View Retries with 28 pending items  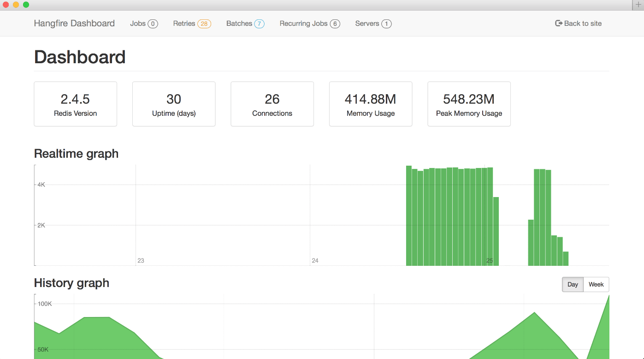click(x=183, y=23)
